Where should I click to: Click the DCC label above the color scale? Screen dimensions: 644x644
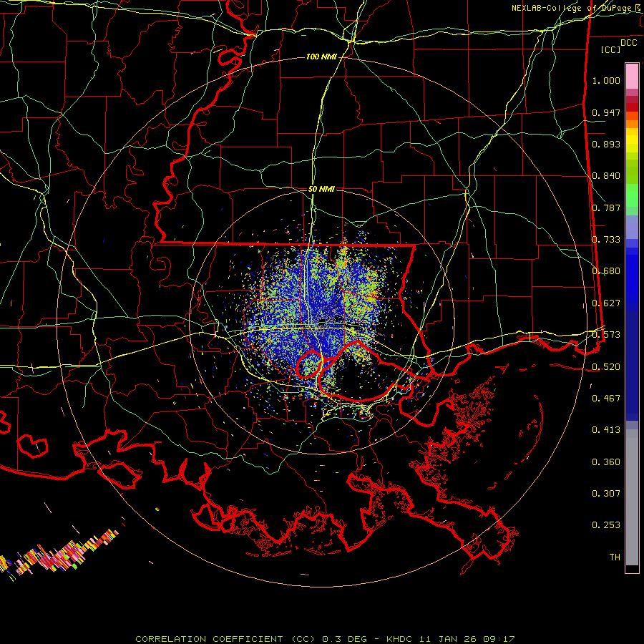click(628, 43)
